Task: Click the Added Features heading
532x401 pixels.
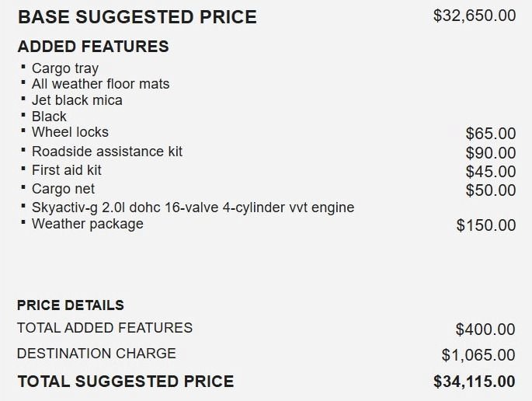Action: pyautogui.click(x=93, y=47)
